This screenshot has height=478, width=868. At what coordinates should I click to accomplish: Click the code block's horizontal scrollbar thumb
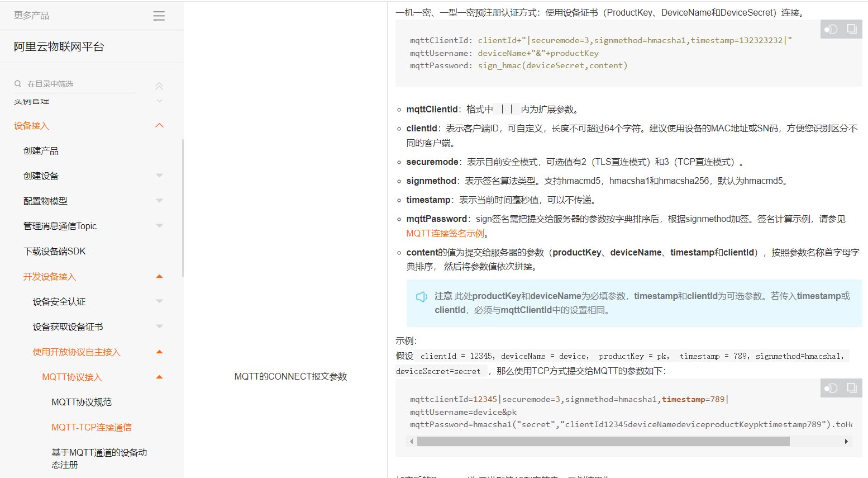603,442
